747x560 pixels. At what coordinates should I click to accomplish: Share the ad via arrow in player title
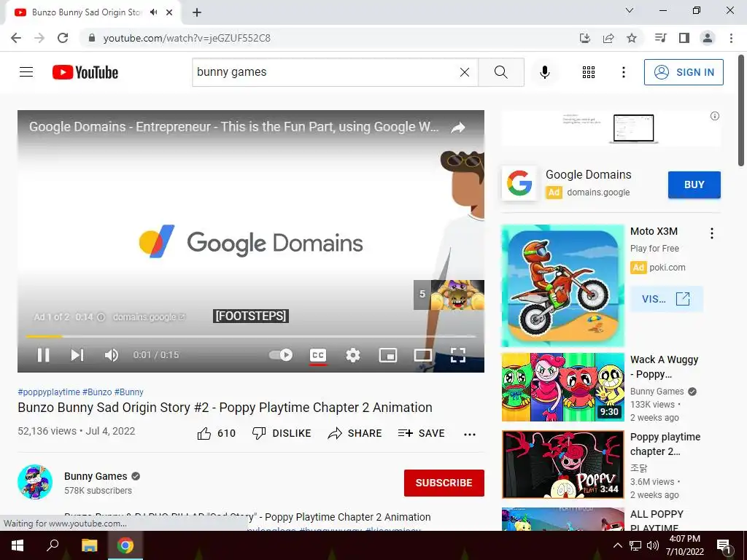coord(458,128)
